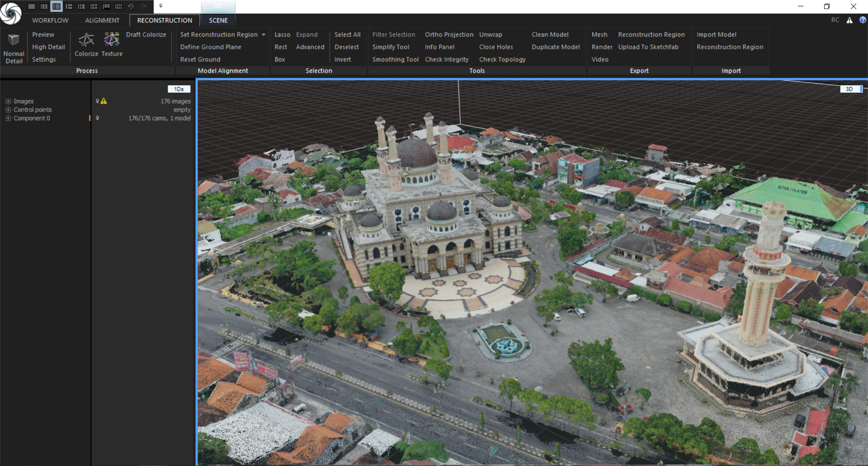868x466 pixels.
Task: Open the Set Reconstruction Region dropdown arrow
Action: (264, 35)
